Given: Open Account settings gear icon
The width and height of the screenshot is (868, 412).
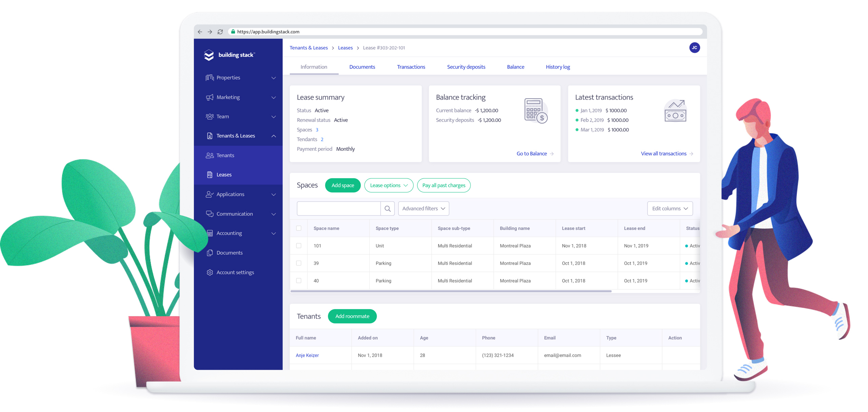Looking at the screenshot, I should tap(210, 272).
